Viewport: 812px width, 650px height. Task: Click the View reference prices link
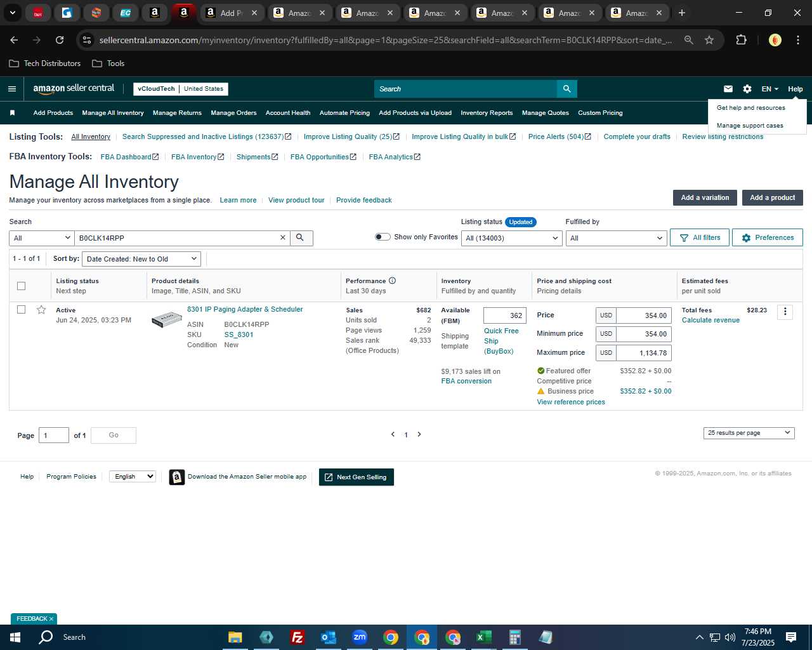coord(571,402)
